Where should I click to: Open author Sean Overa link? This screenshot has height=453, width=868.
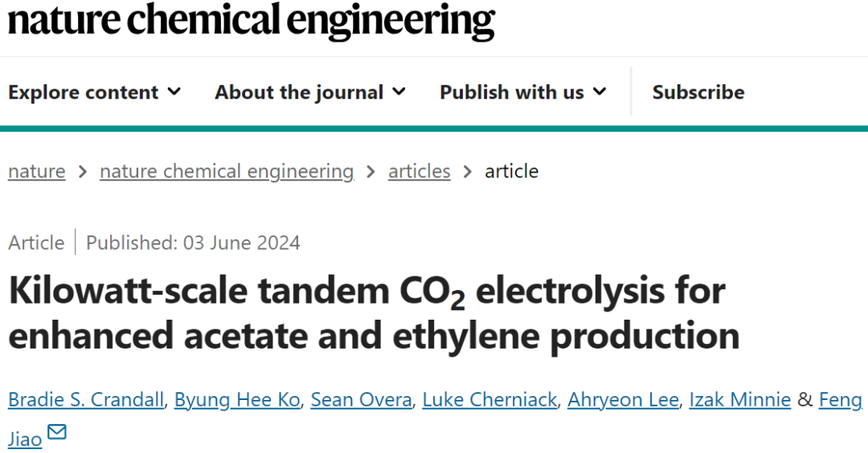362,399
